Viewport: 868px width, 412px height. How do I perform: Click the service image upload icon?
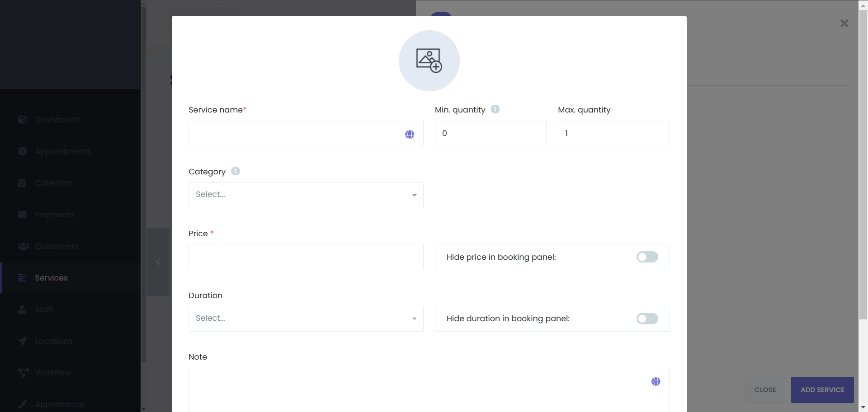(429, 61)
